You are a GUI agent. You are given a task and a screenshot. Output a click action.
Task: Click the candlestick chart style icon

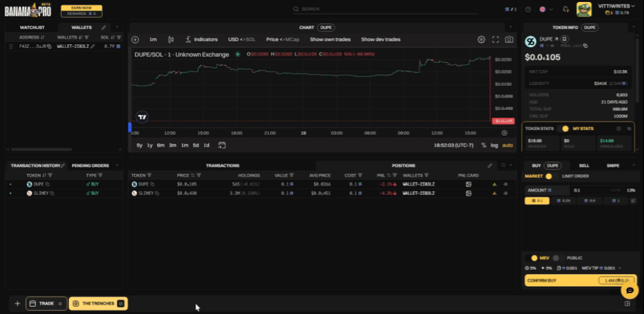(171, 40)
